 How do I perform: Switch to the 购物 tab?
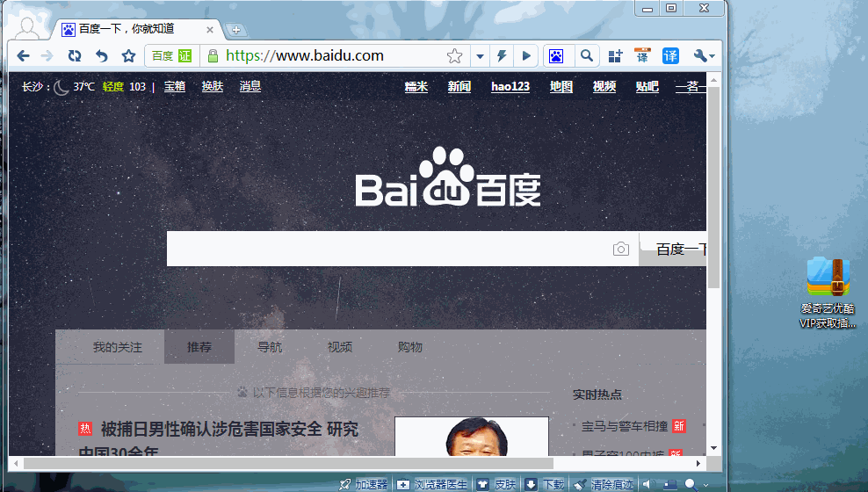coord(410,347)
